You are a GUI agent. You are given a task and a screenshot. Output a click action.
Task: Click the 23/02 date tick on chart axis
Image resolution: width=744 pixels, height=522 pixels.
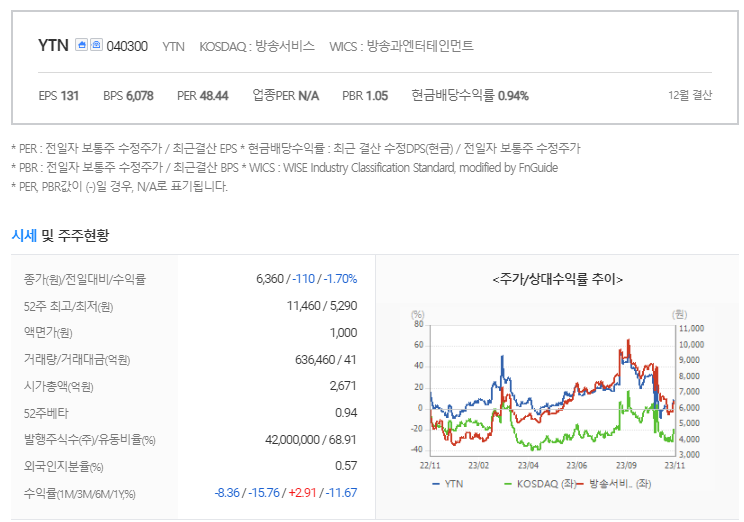(x=478, y=466)
